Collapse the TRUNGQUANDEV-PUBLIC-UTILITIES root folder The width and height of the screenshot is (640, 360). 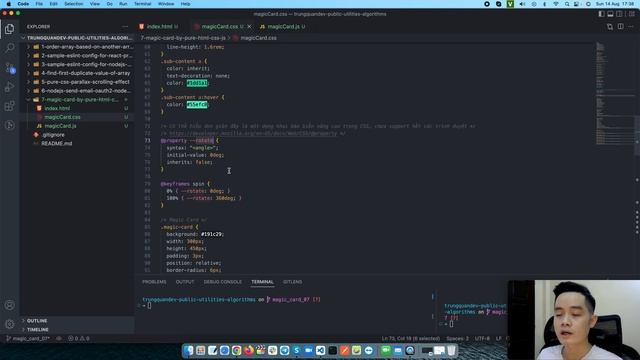pos(78,38)
